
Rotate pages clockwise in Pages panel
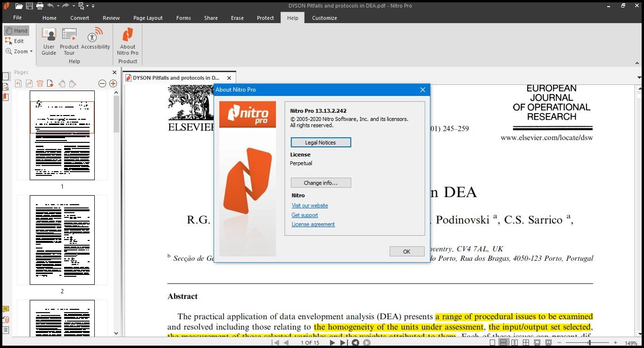pos(29,83)
